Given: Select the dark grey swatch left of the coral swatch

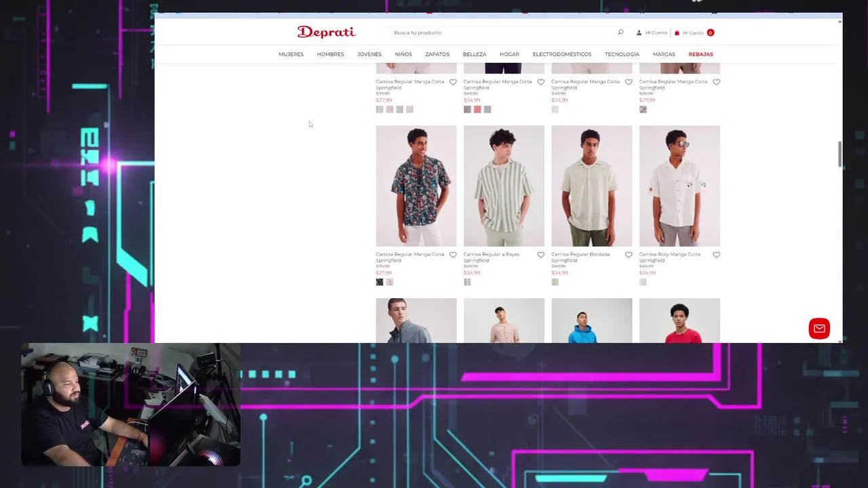Looking at the screenshot, I should (x=467, y=109).
